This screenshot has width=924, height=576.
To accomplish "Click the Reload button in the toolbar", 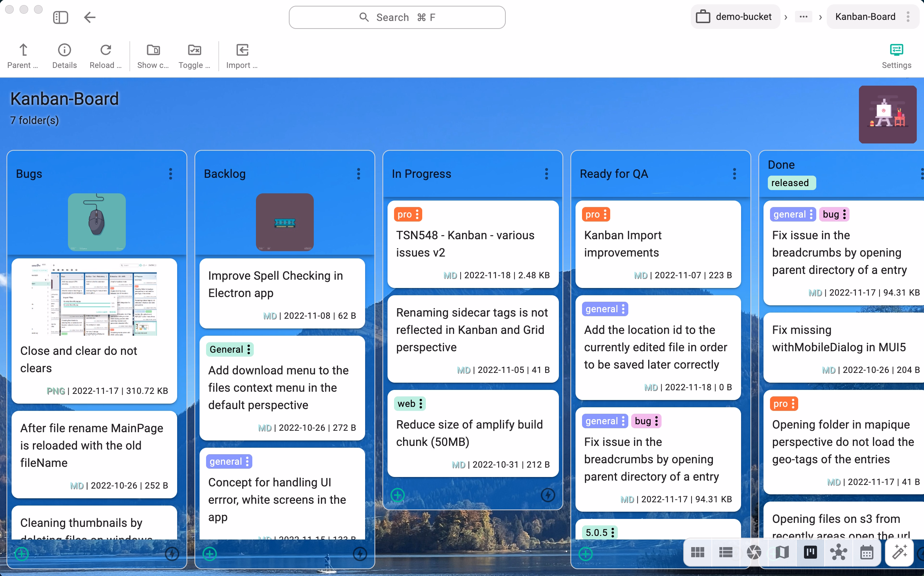I will pyautogui.click(x=106, y=50).
